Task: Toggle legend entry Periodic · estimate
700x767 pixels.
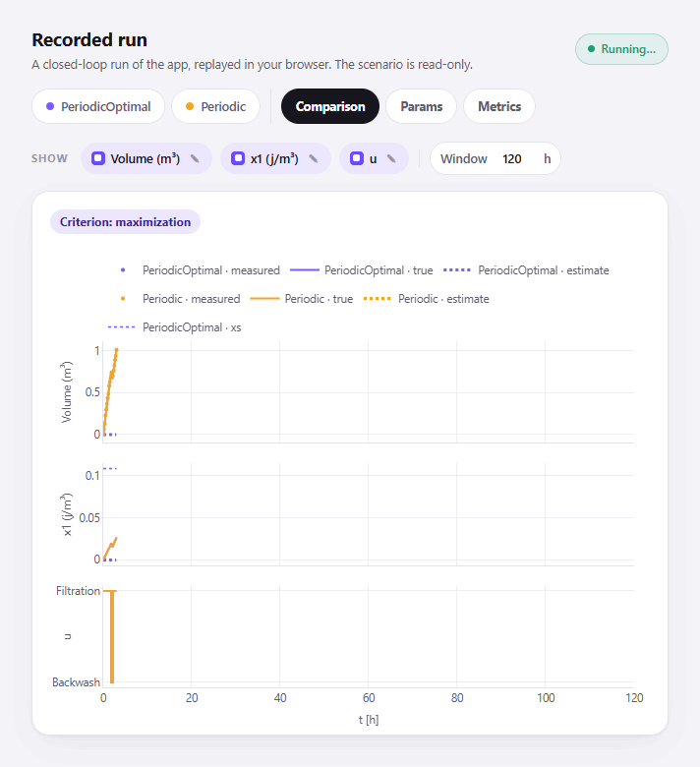Action: point(426,298)
